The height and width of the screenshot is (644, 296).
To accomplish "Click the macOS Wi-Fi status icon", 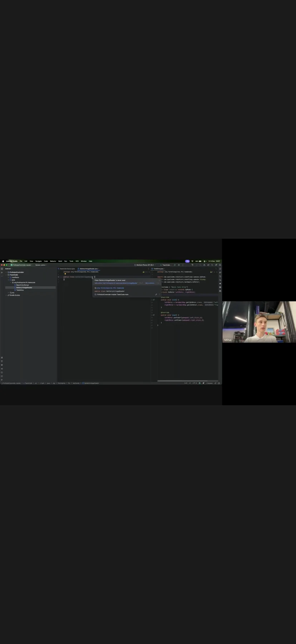I will pos(192,261).
